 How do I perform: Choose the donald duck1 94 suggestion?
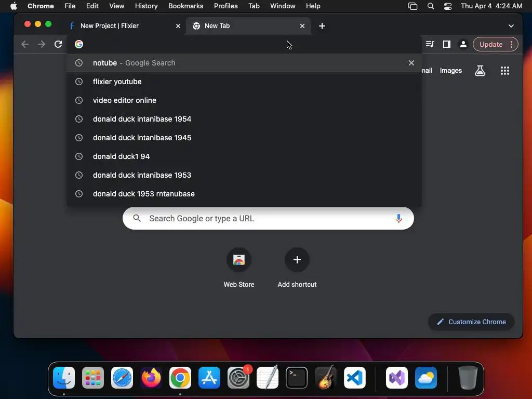click(x=244, y=156)
